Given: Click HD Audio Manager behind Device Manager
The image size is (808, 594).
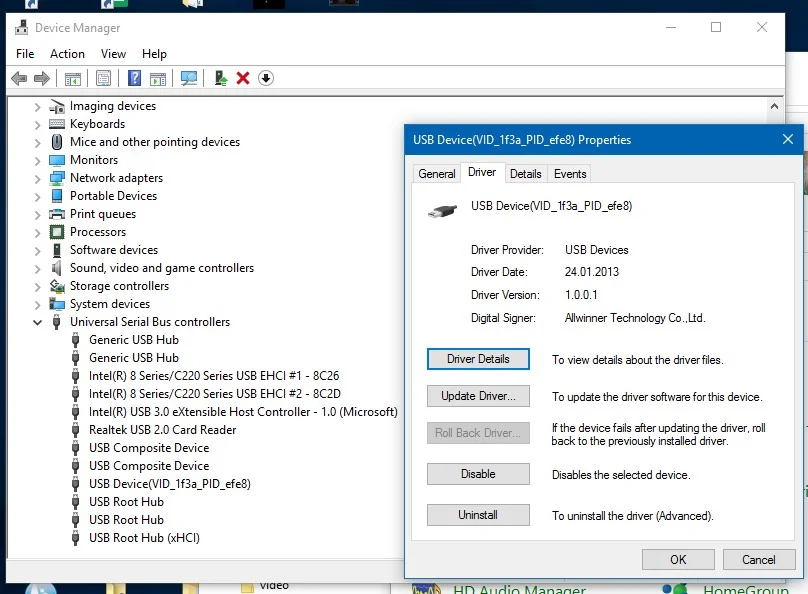Looking at the screenshot, I should tap(519, 589).
